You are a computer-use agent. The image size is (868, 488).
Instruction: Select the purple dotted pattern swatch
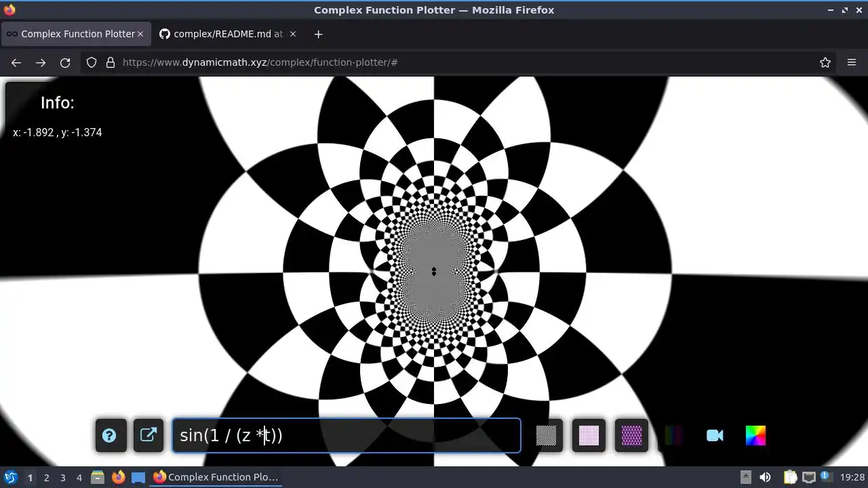click(631, 436)
